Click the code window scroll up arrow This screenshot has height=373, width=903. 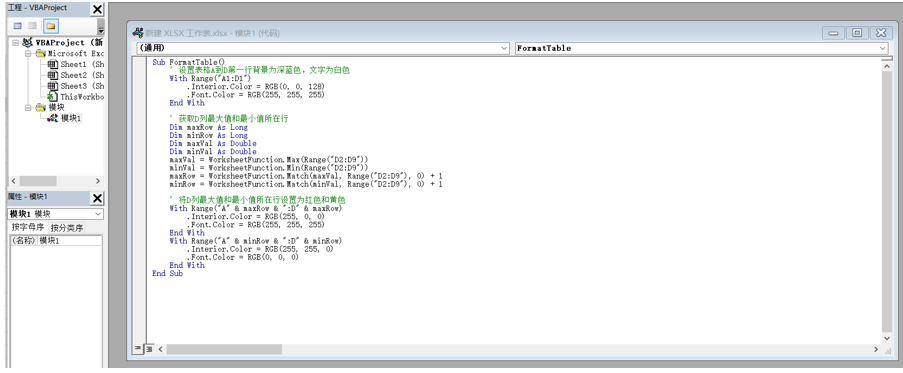(887, 66)
